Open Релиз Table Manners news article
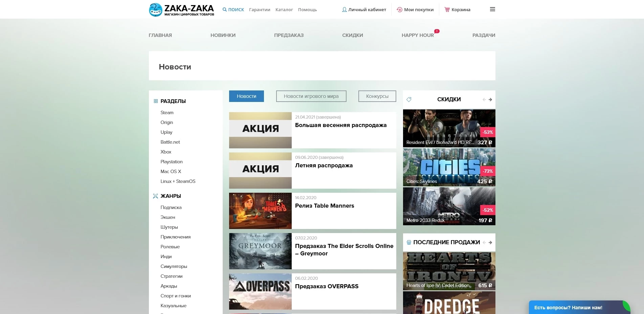The image size is (644, 314). [324, 206]
